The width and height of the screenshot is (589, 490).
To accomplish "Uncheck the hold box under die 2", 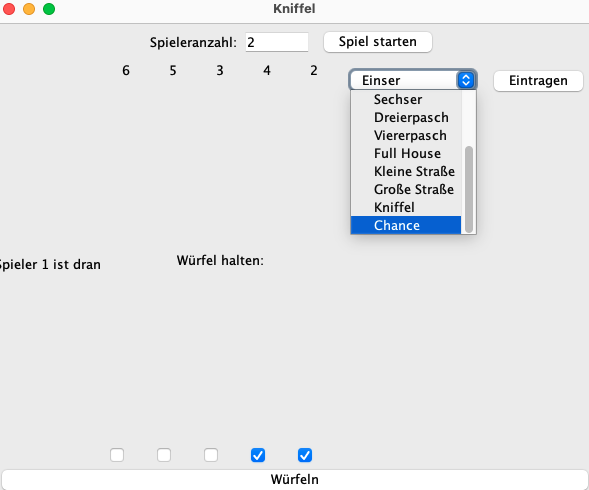I will point(305,455).
